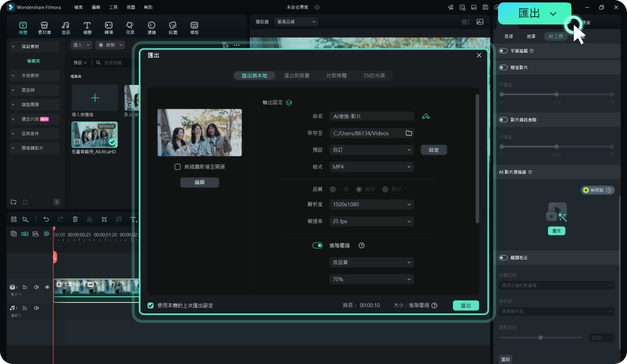This screenshot has height=364, width=627.
Task: Click the help icon beside 平面追蹤
Action: pyautogui.click(x=531, y=51)
